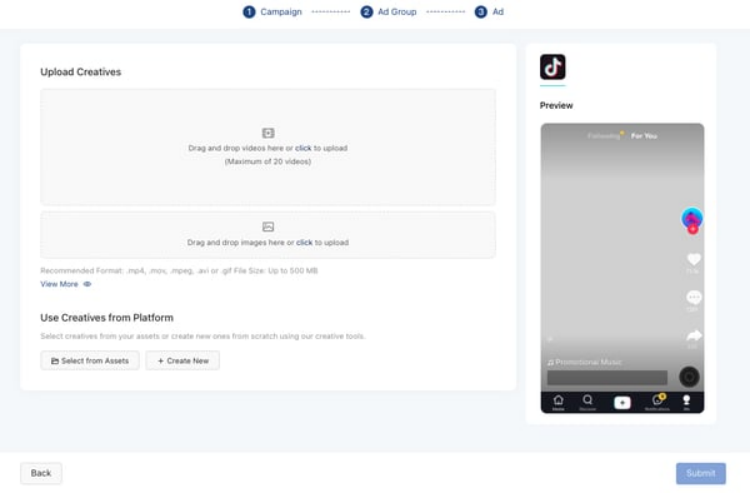
Task: Click the image drag and drop area
Action: click(268, 235)
